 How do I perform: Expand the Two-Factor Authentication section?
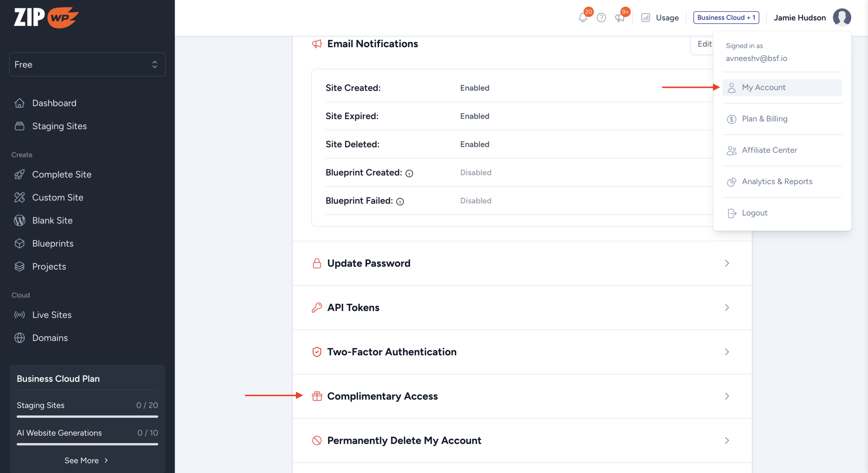pyautogui.click(x=522, y=352)
